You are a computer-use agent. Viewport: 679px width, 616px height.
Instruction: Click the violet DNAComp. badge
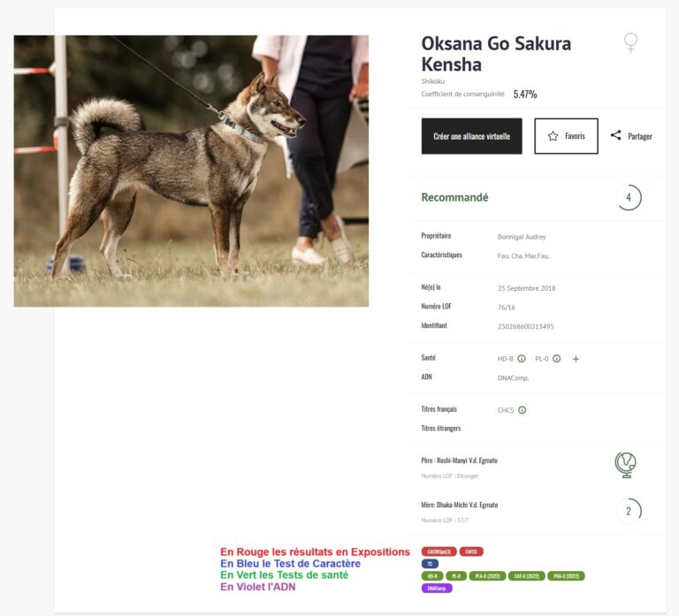point(437,588)
